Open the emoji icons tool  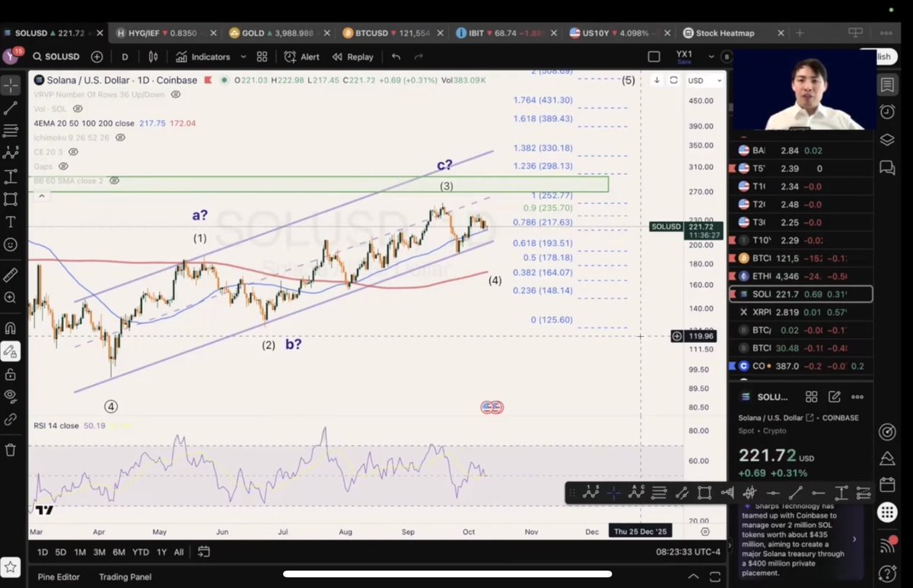11,245
